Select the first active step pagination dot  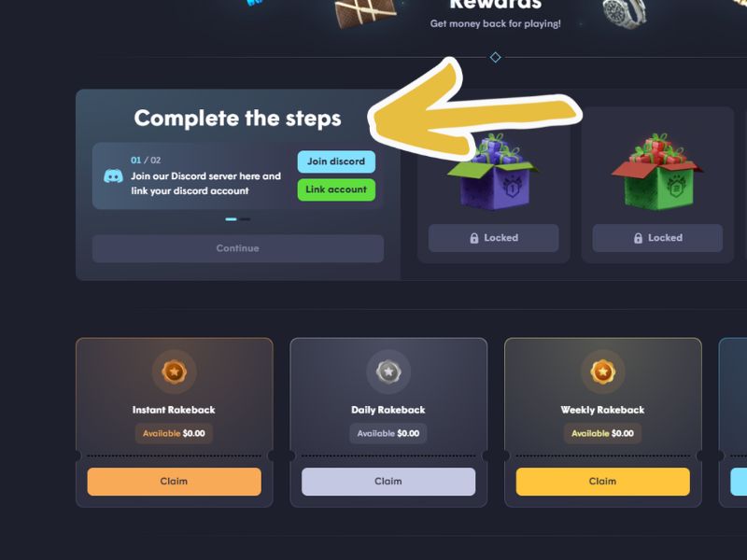click(x=231, y=219)
